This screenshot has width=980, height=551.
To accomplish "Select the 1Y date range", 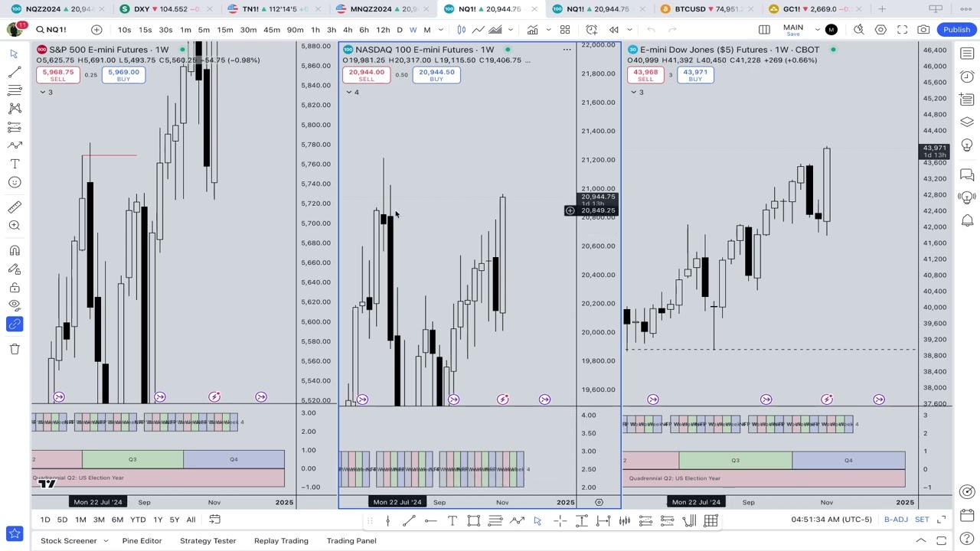I will point(158,520).
